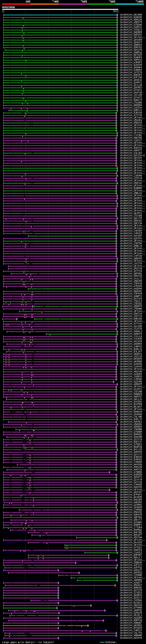Viewport: 146px width, 644px height.
Task: Click the green ~80% identity legend bar
Action: (x=101, y=4)
